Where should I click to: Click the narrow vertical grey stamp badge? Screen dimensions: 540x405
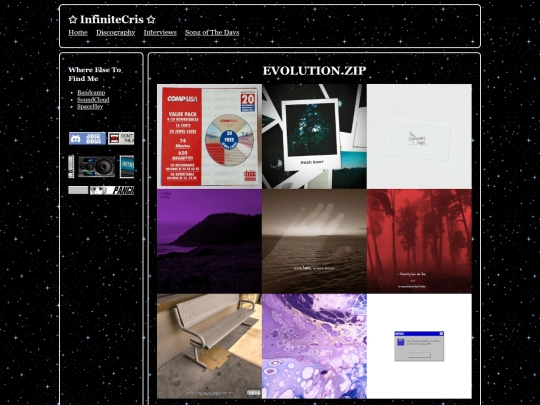[x=71, y=167]
